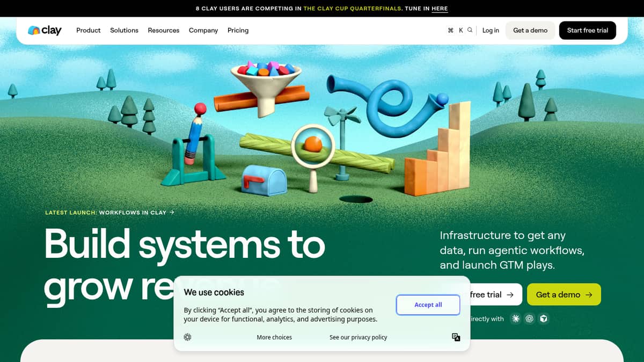The height and width of the screenshot is (362, 644).
Task: Click the cube icon beside ChatGPT logo
Action: (x=544, y=318)
